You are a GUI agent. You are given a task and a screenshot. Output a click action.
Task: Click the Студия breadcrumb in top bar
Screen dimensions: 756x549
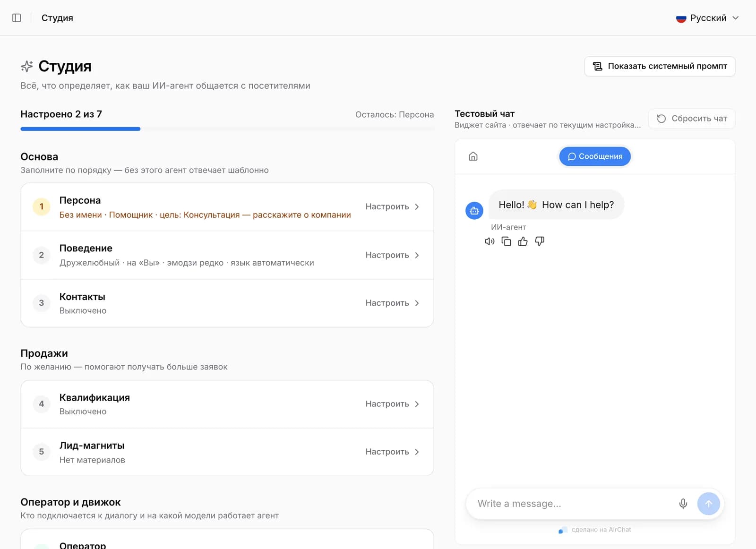click(x=57, y=18)
